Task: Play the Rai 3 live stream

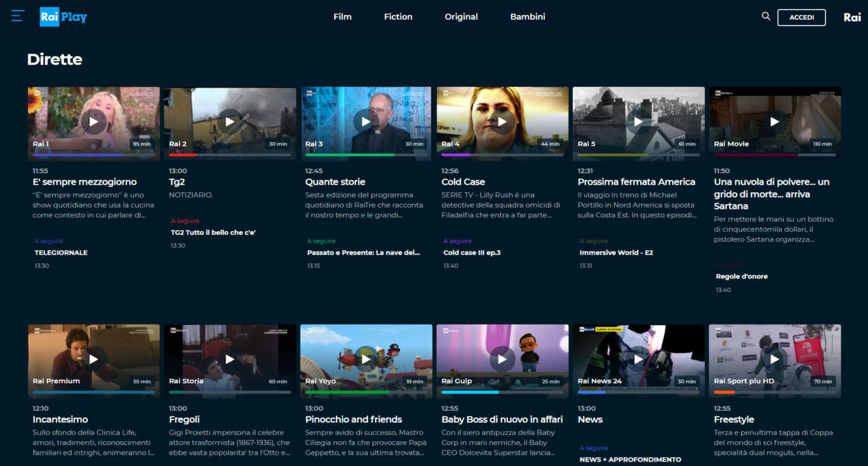Action: click(366, 121)
